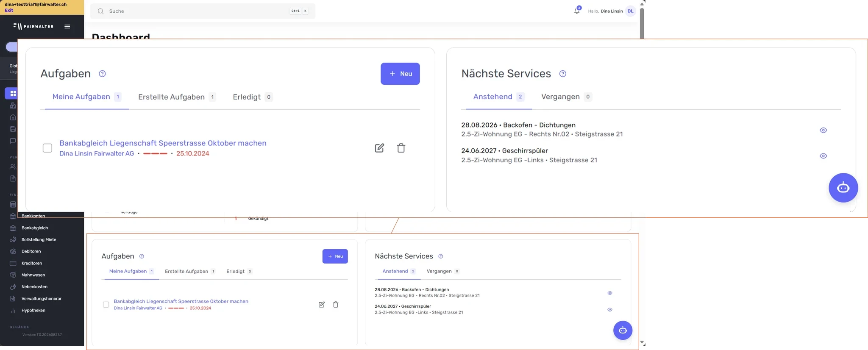The height and width of the screenshot is (350, 868).
Task: Click the trash icon in the smaller Aufgaben card
Action: (x=336, y=304)
